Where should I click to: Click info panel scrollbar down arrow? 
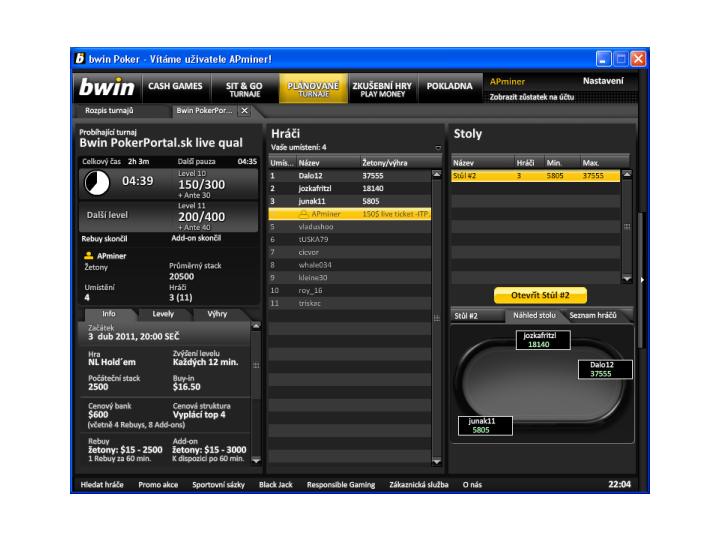click(x=256, y=460)
